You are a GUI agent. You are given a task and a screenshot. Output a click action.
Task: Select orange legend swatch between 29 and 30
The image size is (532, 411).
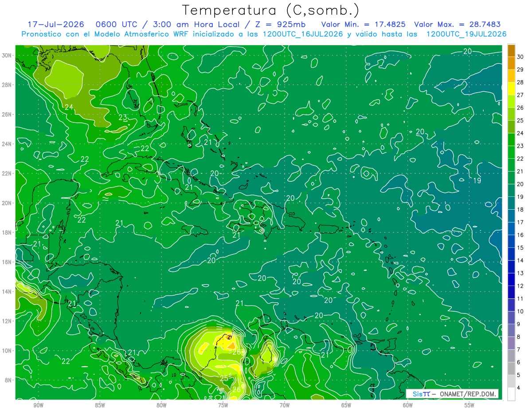pos(511,63)
